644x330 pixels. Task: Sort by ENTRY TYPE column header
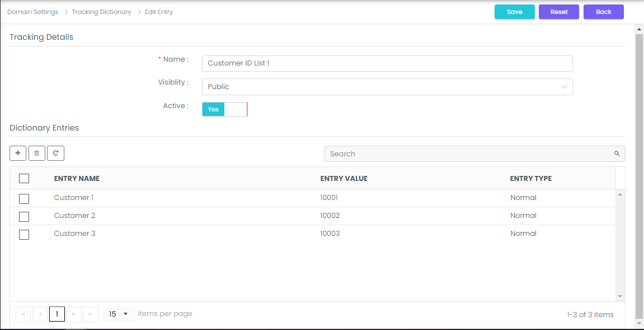point(531,179)
